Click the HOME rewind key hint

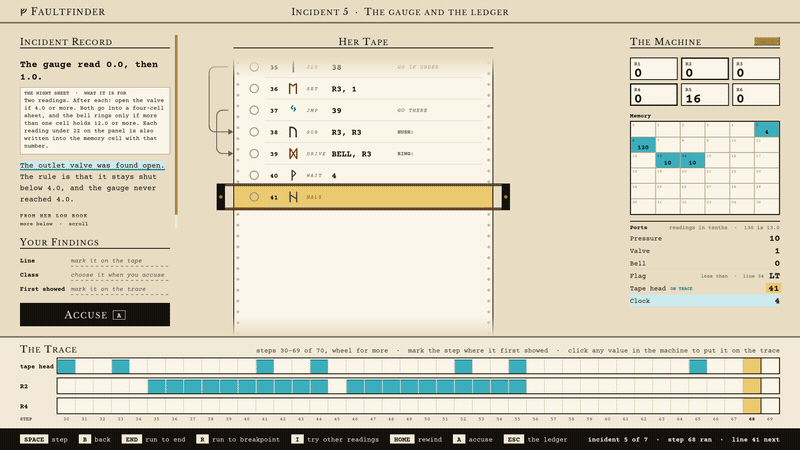coord(417,439)
